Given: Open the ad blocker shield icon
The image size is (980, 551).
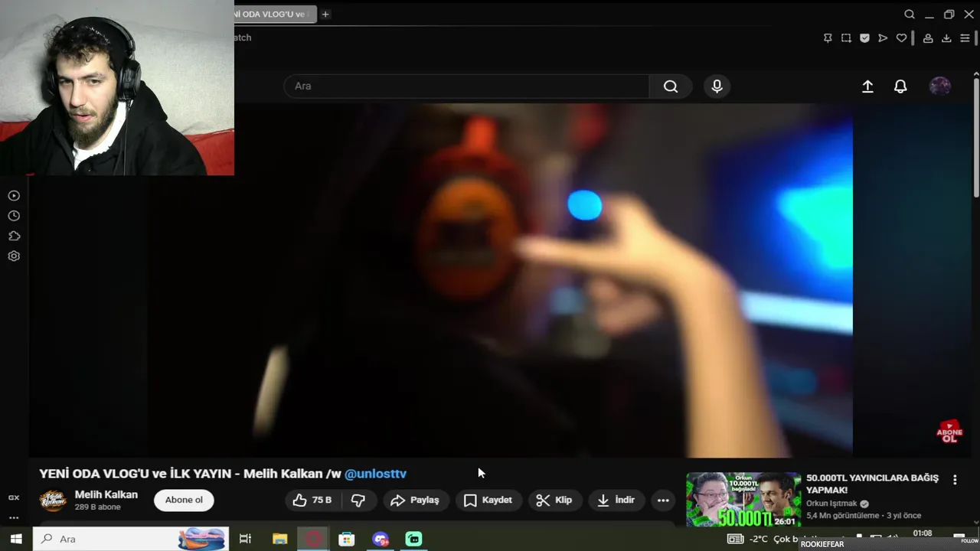Looking at the screenshot, I should pos(864,38).
